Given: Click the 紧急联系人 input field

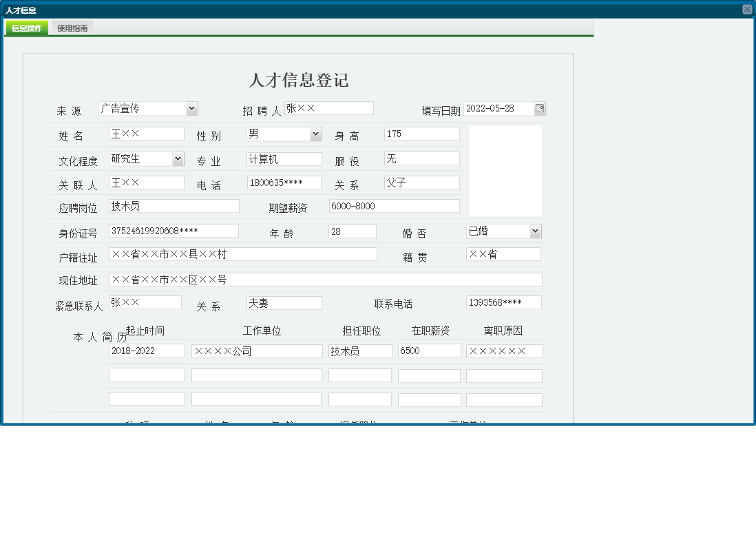Looking at the screenshot, I should click(146, 302).
